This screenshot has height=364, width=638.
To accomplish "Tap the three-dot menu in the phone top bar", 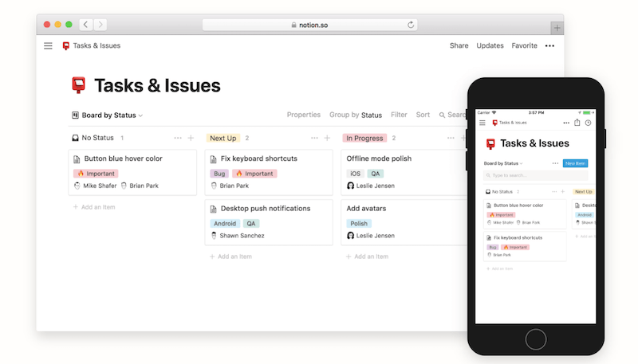I will [566, 123].
